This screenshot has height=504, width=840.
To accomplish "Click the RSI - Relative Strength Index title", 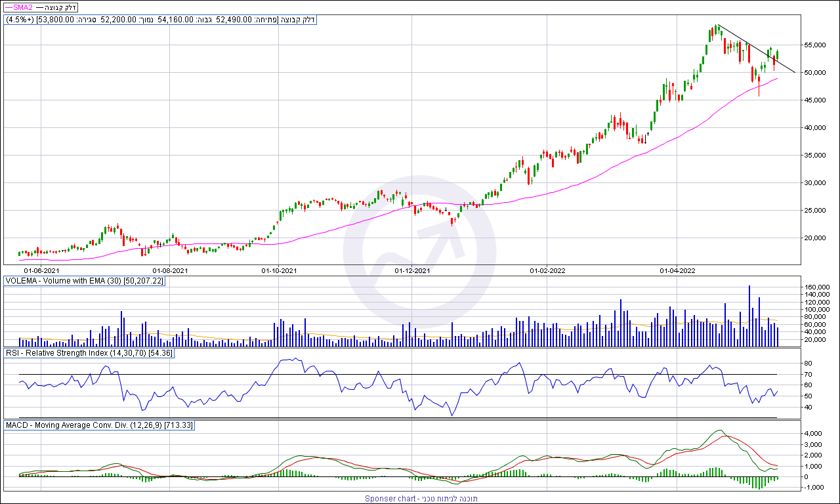I will 57,353.
